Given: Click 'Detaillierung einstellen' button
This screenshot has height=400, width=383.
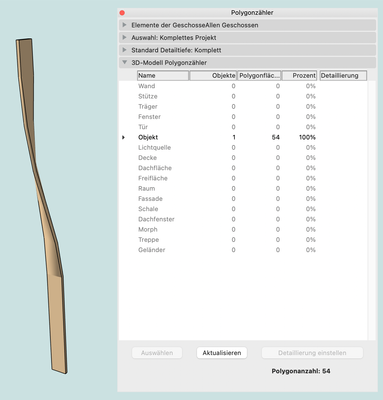Looking at the screenshot, I should pyautogui.click(x=312, y=353).
